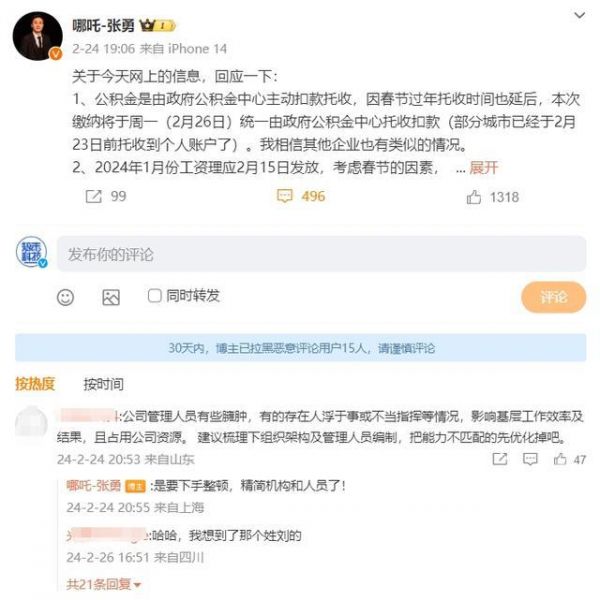The width and height of the screenshot is (600, 600).
Task: Sort comments by 按热度
Action: pos(35,384)
